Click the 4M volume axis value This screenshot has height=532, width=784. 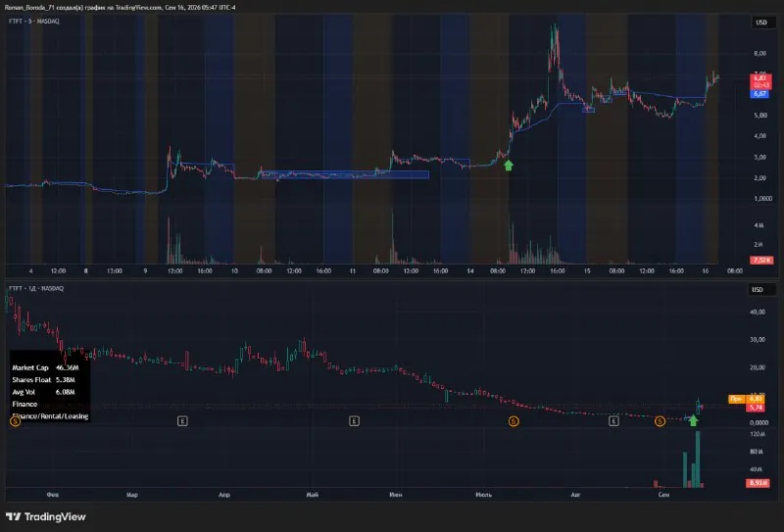coord(759,225)
